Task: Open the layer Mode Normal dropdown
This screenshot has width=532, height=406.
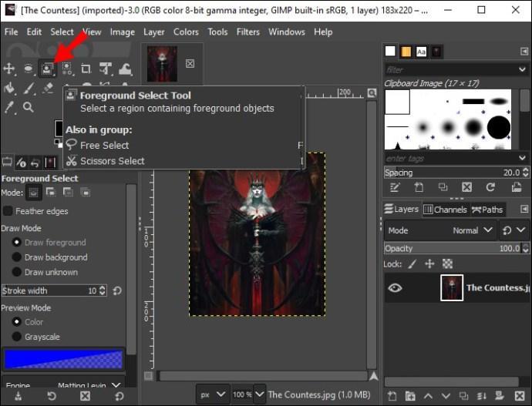Action: pos(440,230)
